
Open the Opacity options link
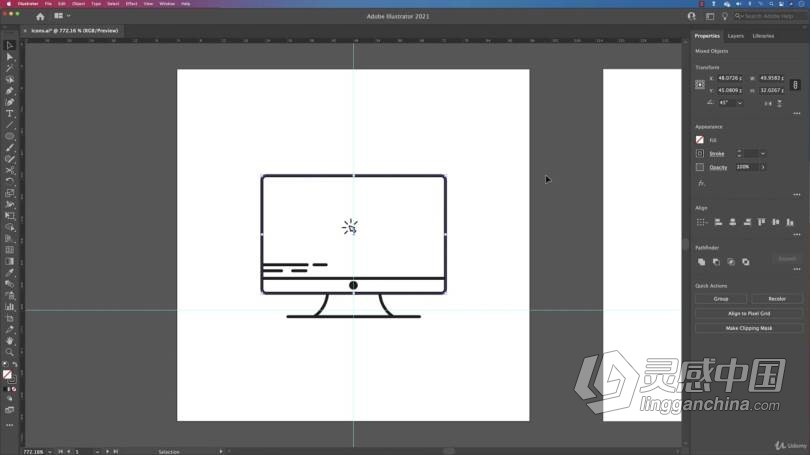click(718, 167)
